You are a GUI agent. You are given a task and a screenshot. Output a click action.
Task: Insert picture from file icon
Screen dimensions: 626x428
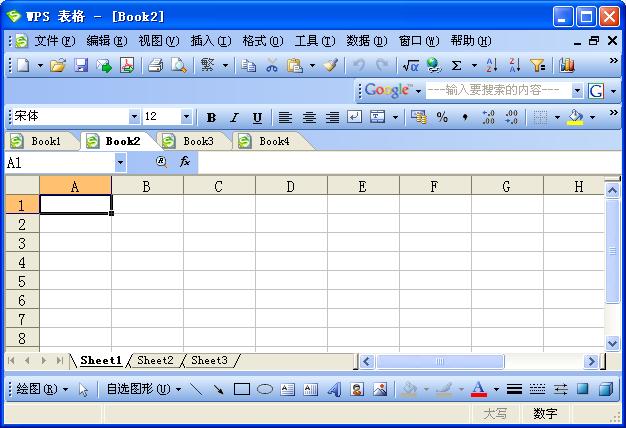pos(380,389)
